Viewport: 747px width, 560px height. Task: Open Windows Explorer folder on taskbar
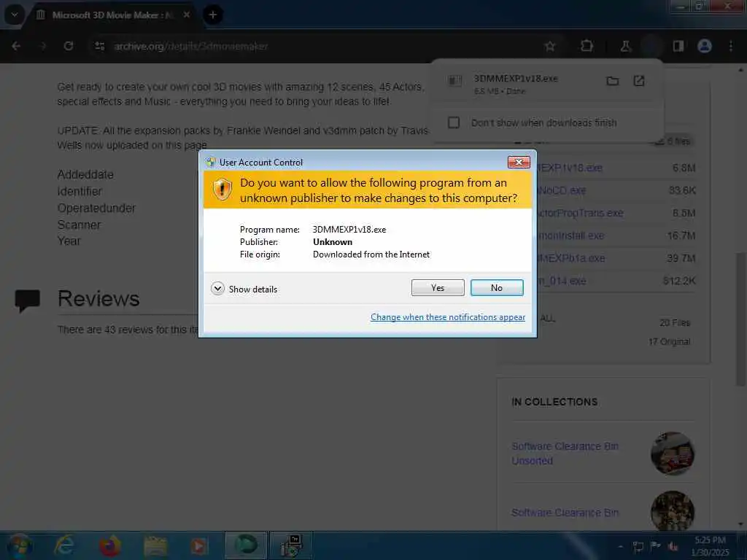155,545
